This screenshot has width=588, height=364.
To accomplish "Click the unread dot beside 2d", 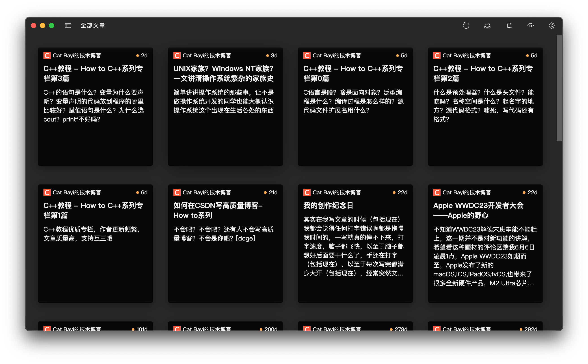I will click(x=137, y=56).
